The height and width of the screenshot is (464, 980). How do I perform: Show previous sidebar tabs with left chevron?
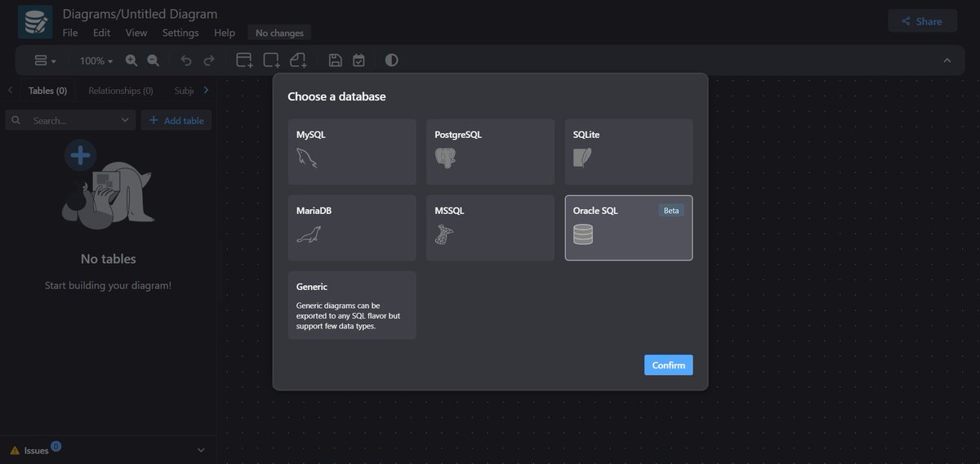tap(10, 90)
